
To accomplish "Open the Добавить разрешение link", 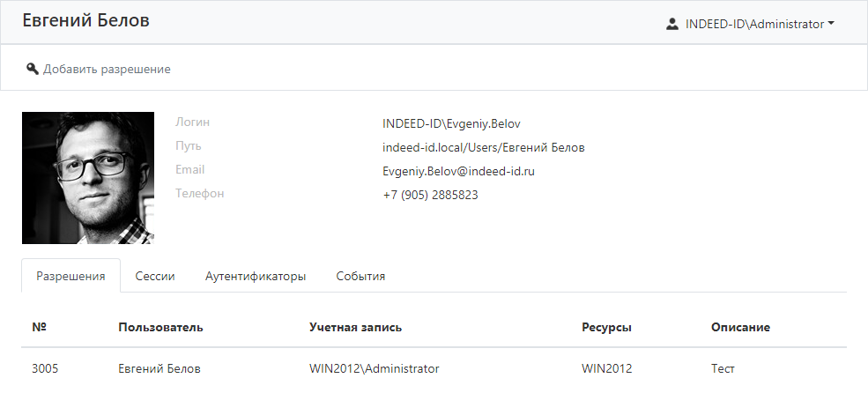I will click(107, 69).
